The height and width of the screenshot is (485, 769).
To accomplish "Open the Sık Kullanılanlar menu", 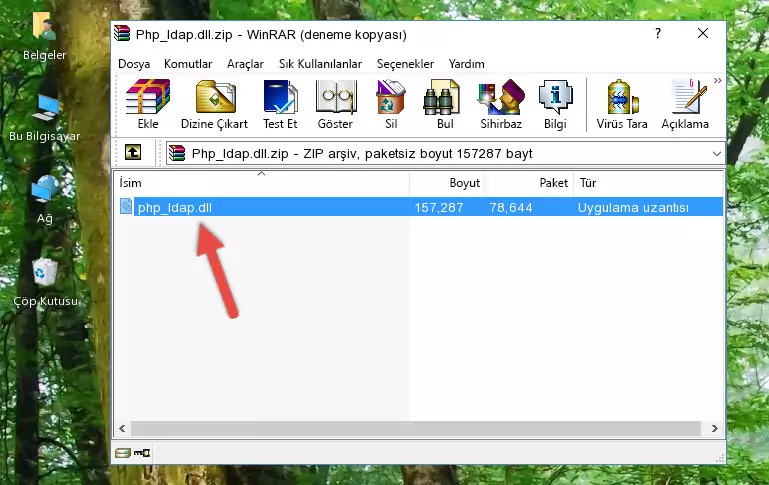I will [320, 64].
